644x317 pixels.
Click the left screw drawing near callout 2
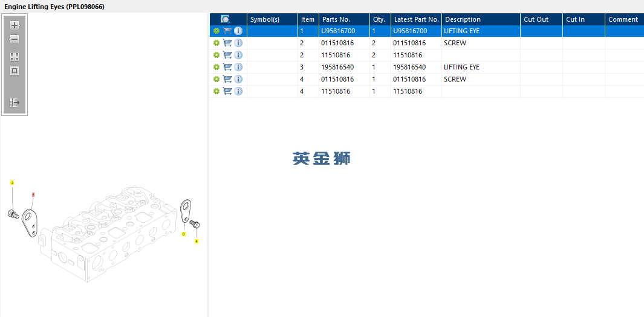[x=13, y=214]
